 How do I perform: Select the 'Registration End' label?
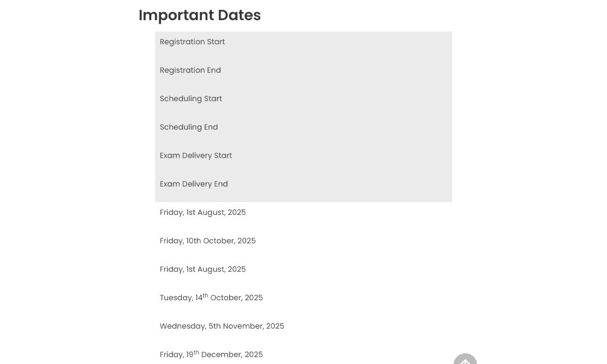[190, 70]
